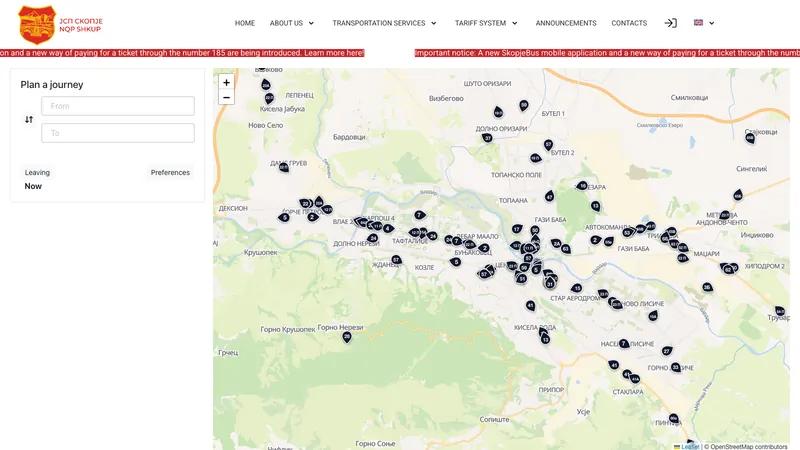This screenshot has height=450, width=800.
Task: Swap From and To locations icon
Action: click(29, 119)
